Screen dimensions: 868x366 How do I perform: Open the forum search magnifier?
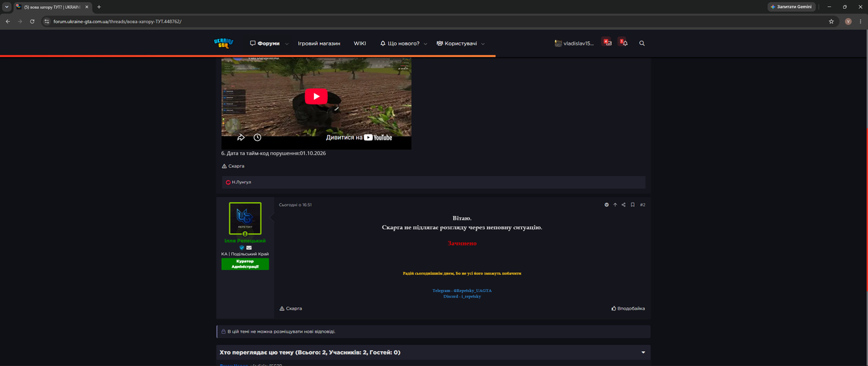click(642, 43)
